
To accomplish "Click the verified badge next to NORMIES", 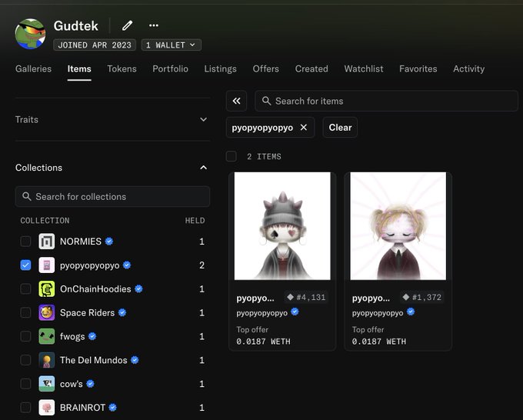I will 109,242.
